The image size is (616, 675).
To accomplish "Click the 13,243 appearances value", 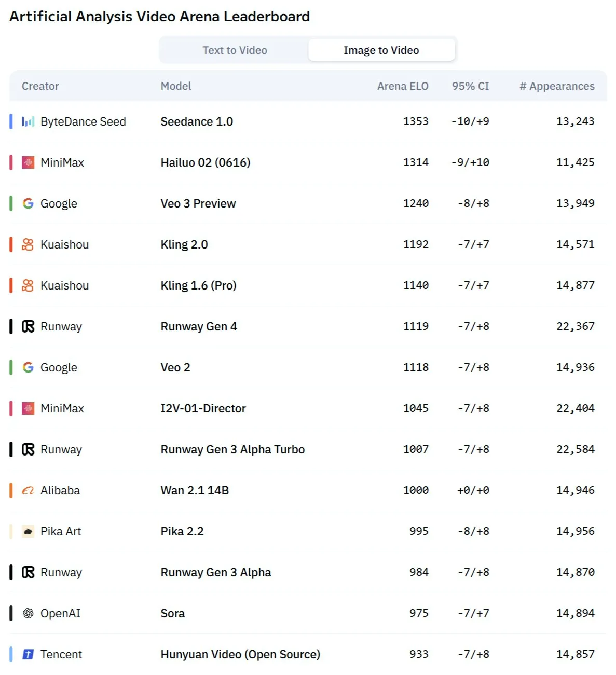I will pos(576,121).
